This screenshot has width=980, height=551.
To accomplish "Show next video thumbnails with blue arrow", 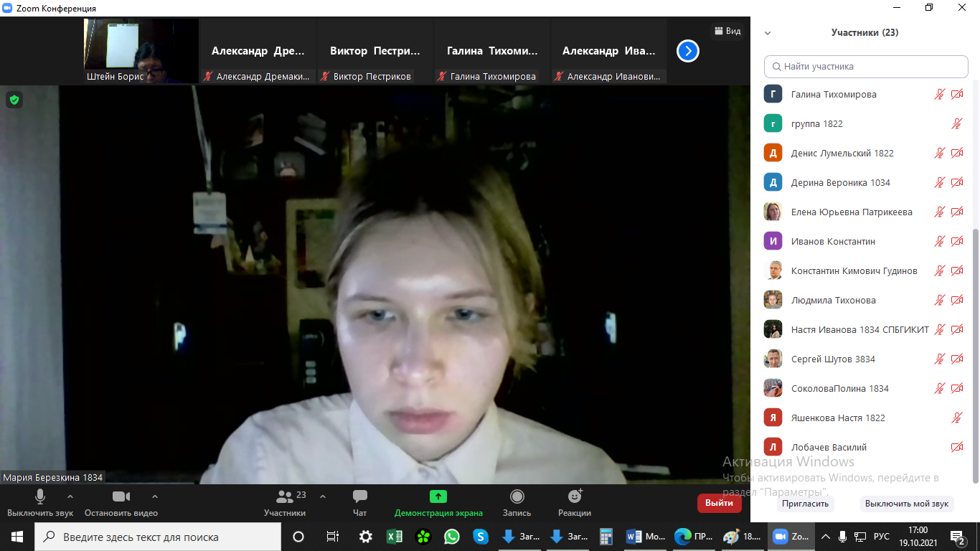I will 687,51.
